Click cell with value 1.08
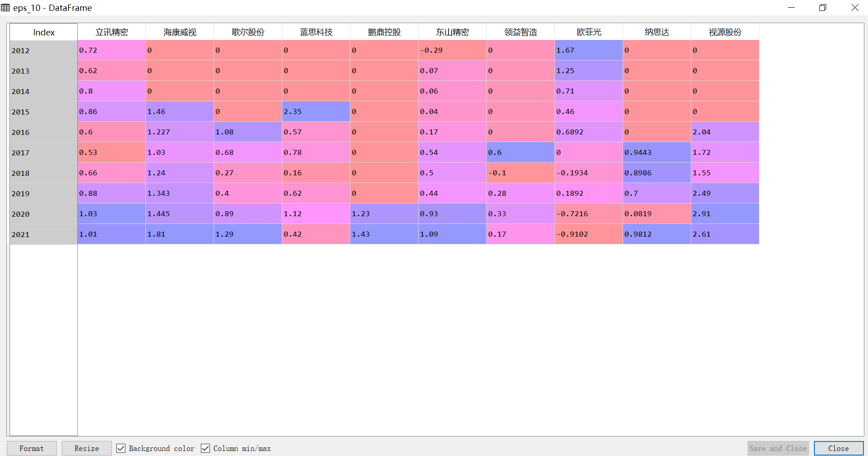868x456 pixels. (248, 132)
